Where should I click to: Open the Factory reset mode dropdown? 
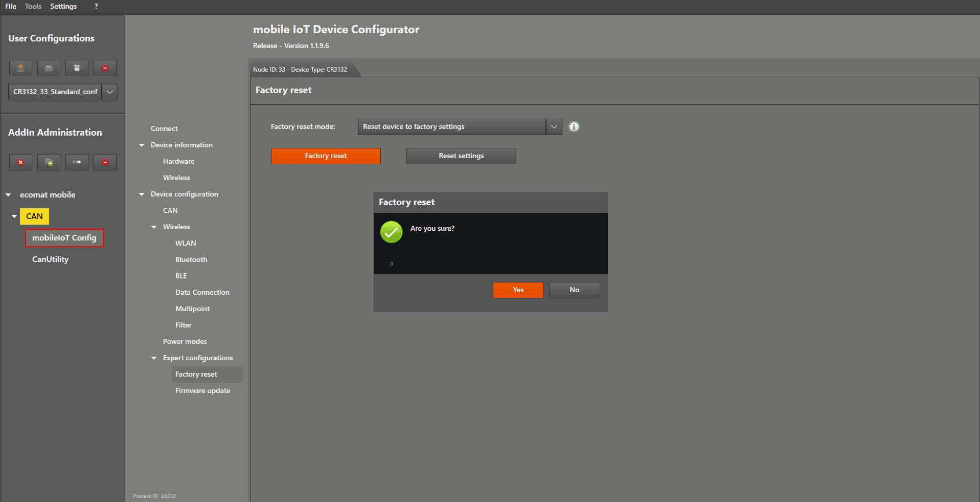coord(554,127)
